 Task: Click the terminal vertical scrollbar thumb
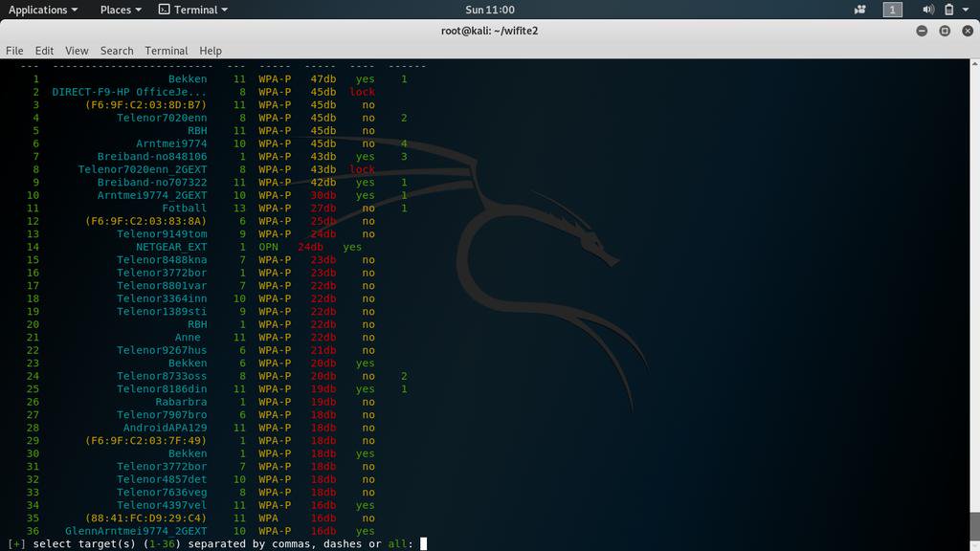pos(974,526)
